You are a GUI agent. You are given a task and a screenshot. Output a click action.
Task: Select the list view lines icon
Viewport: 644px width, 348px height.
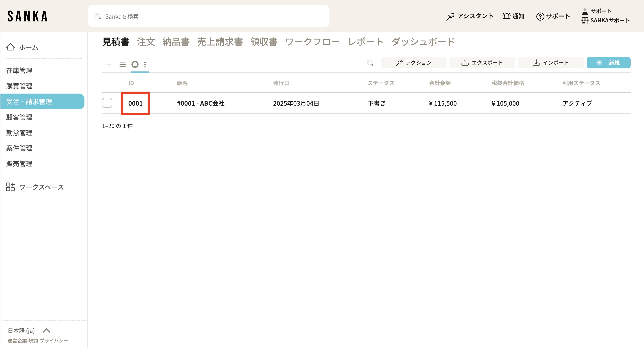click(x=122, y=64)
